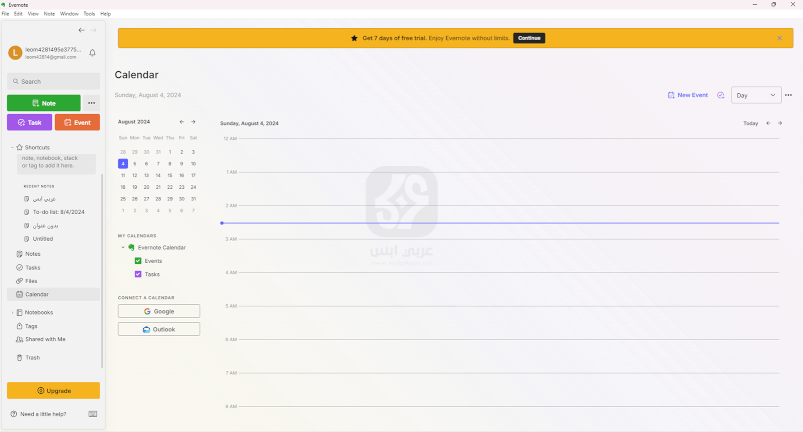The image size is (803, 432).
Task: Open the Help menu
Action: (x=105, y=14)
